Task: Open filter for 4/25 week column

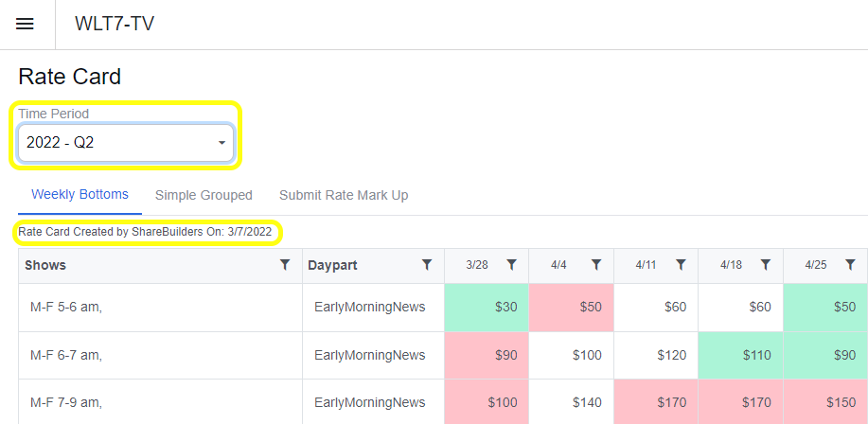Action: point(850,265)
